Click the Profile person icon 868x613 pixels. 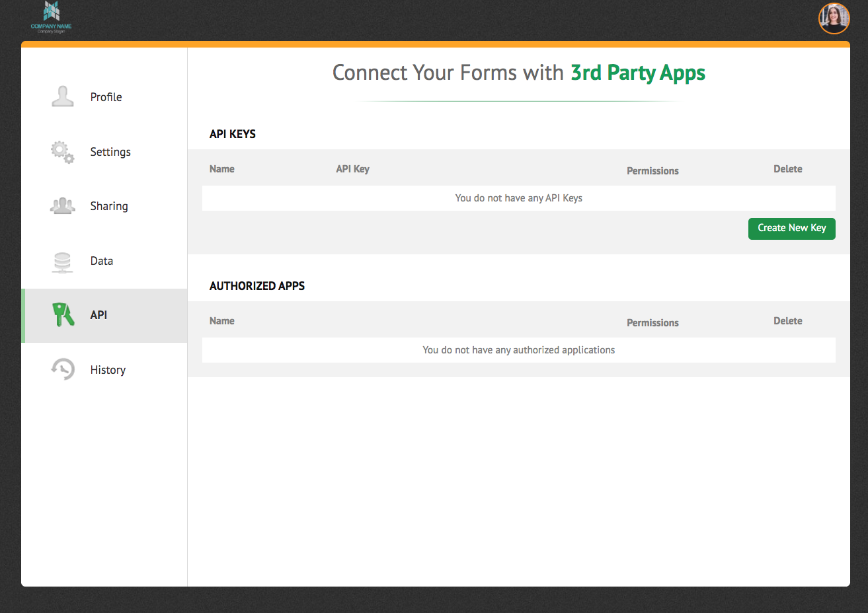(63, 96)
